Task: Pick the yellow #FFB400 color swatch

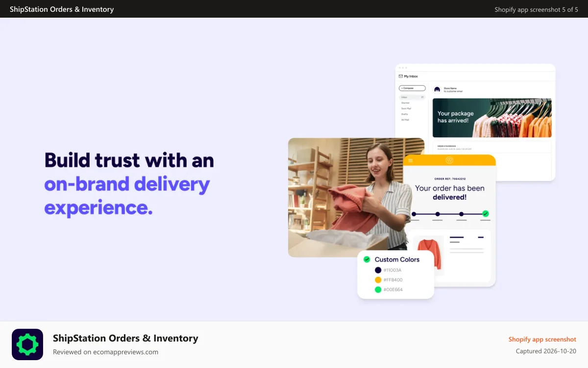Action: [378, 280]
